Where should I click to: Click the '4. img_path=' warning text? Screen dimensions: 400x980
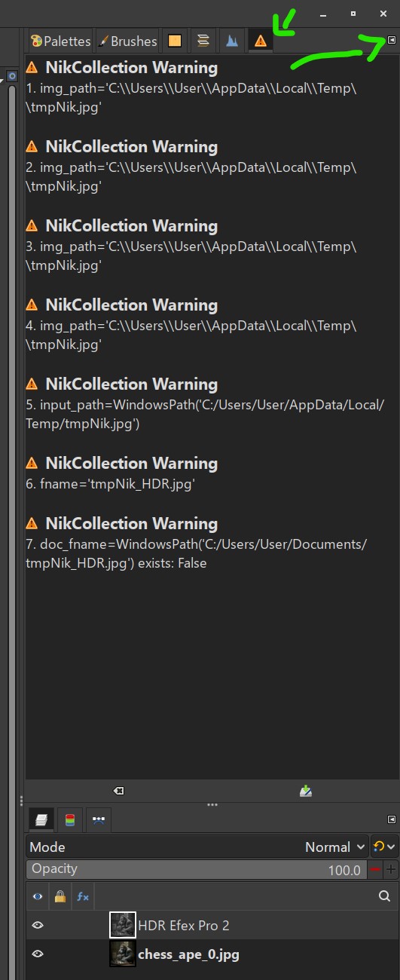click(x=191, y=335)
